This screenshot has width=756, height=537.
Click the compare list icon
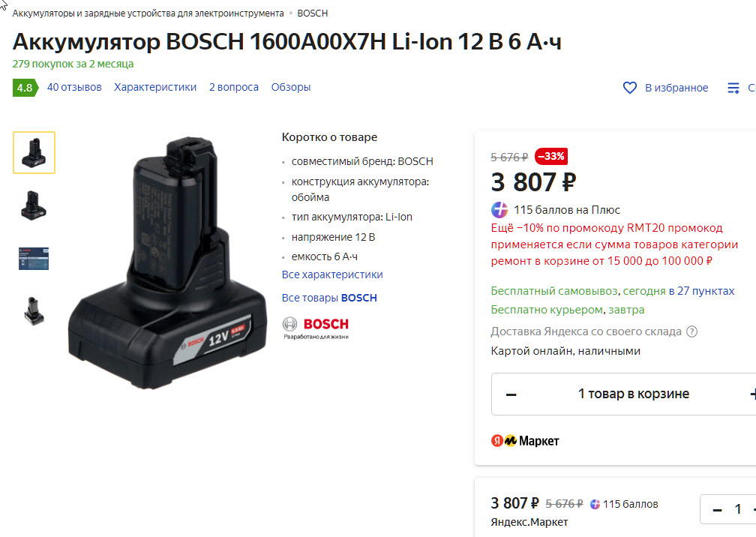click(733, 88)
